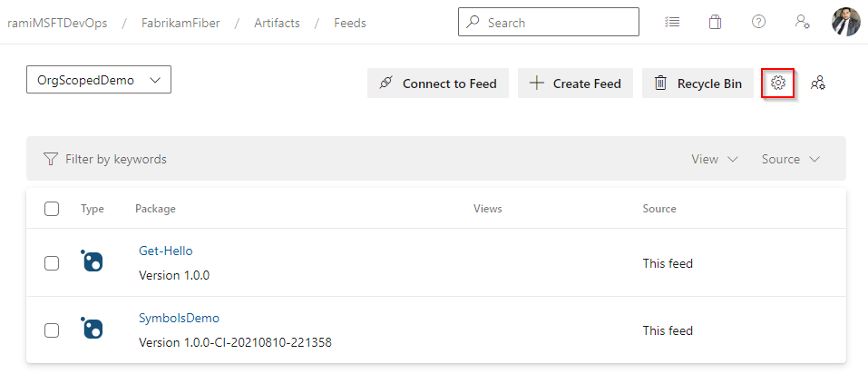The image size is (868, 384).
Task: Open the Marketplace shopping bag icon
Action: pyautogui.click(x=715, y=23)
